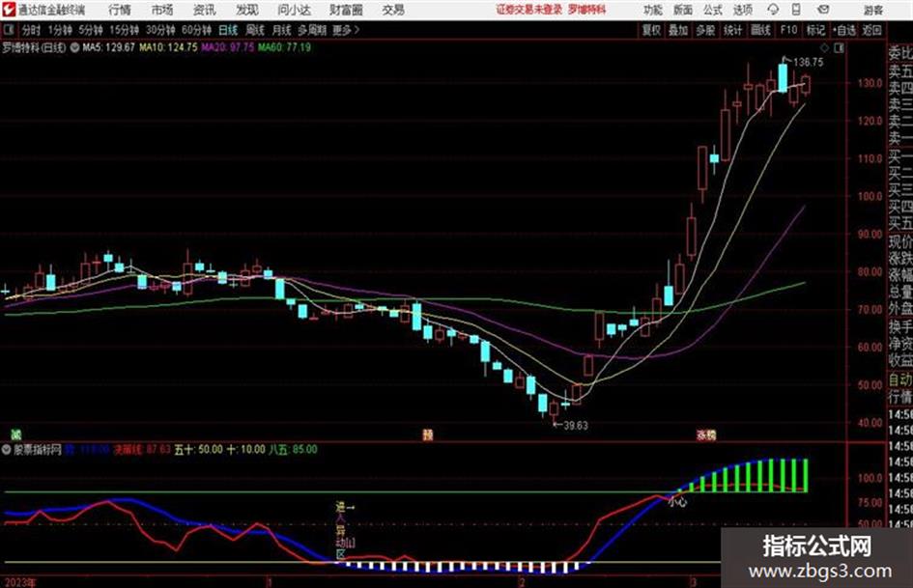Viewport: 913px width, 588px height.
Task: Click the 136.75 high price marker
Action: [x=809, y=63]
